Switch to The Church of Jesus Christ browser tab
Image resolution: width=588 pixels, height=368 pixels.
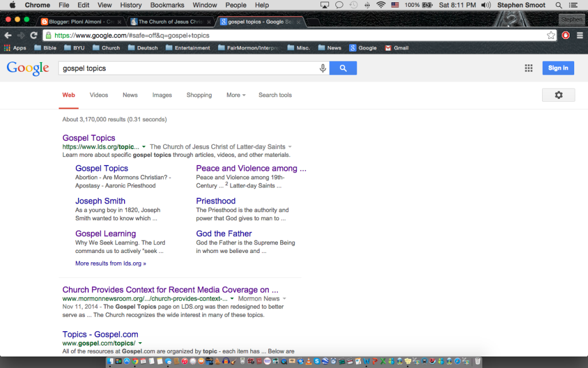click(x=171, y=22)
